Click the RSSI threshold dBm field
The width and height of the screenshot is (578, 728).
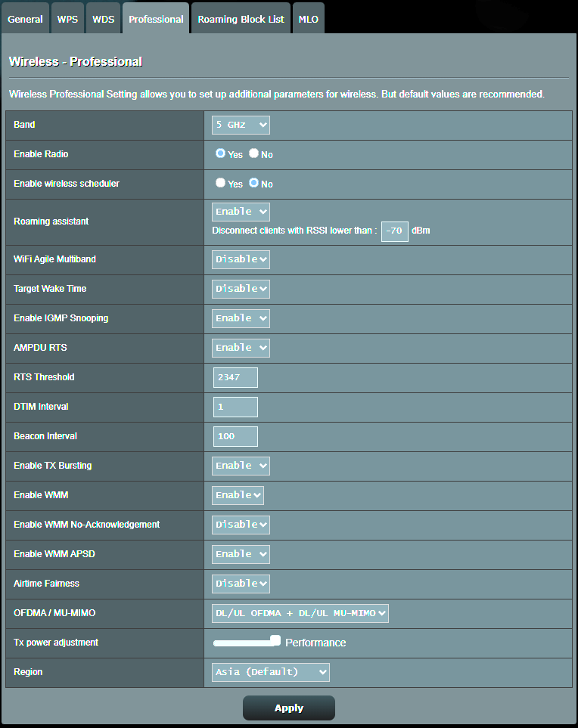394,231
